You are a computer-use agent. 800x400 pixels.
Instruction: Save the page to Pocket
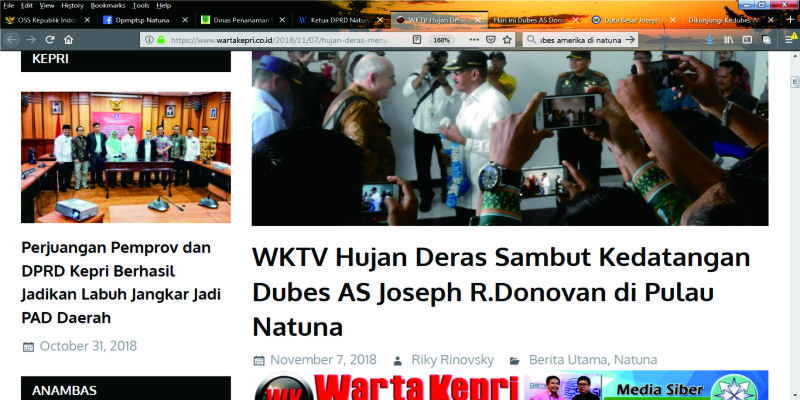(x=492, y=40)
